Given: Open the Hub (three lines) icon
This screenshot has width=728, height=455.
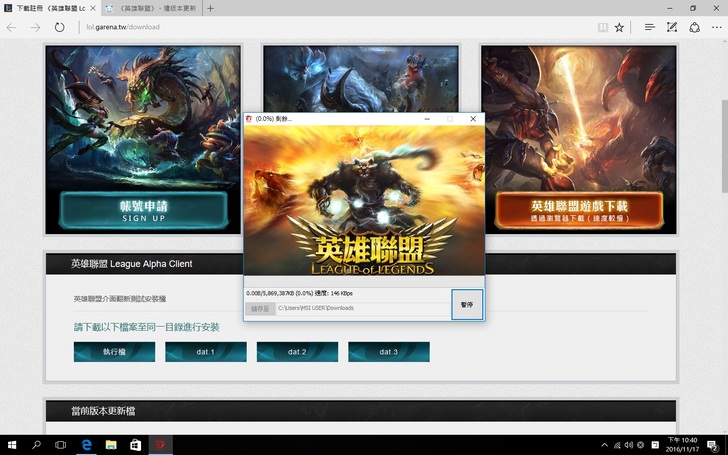Looking at the screenshot, I should pyautogui.click(x=650, y=27).
